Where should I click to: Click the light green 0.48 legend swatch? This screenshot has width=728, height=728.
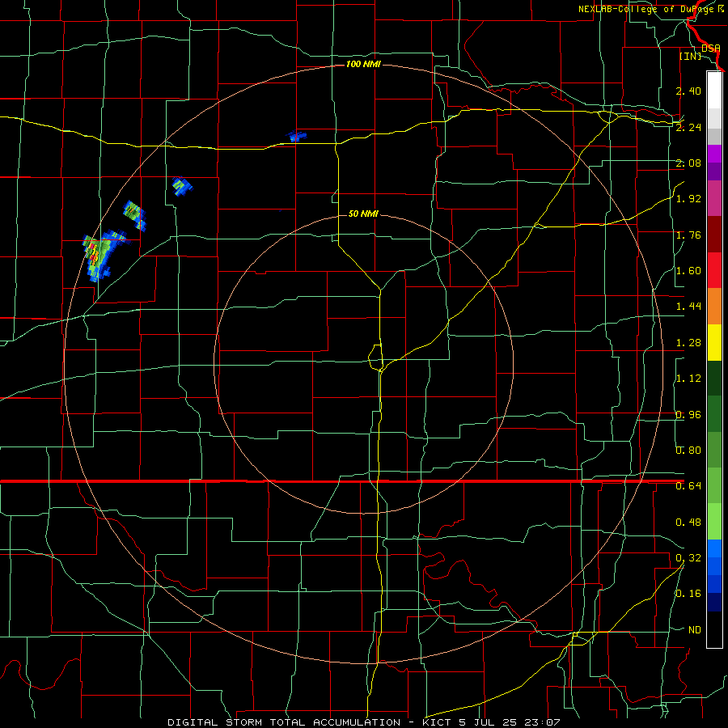coord(714,522)
